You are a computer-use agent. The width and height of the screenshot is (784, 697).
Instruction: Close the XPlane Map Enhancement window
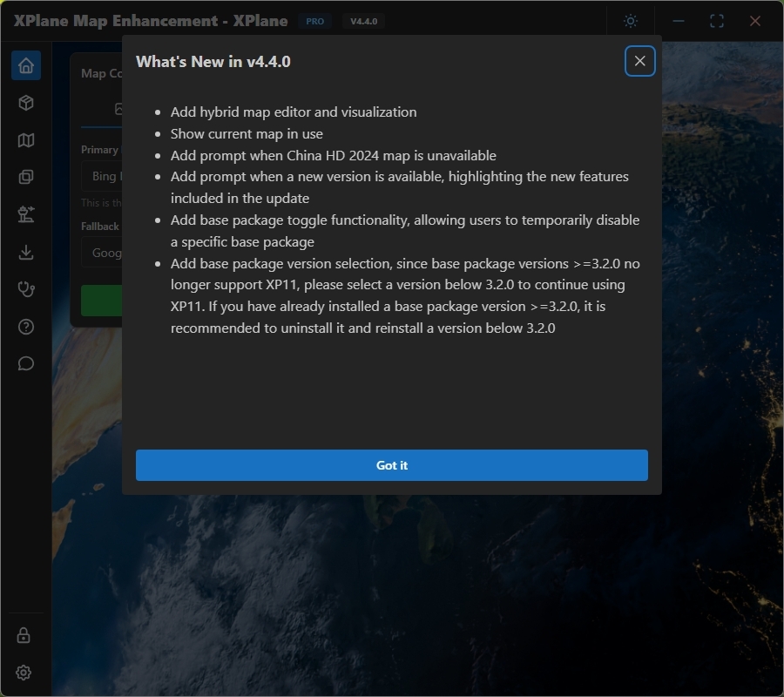click(x=755, y=21)
